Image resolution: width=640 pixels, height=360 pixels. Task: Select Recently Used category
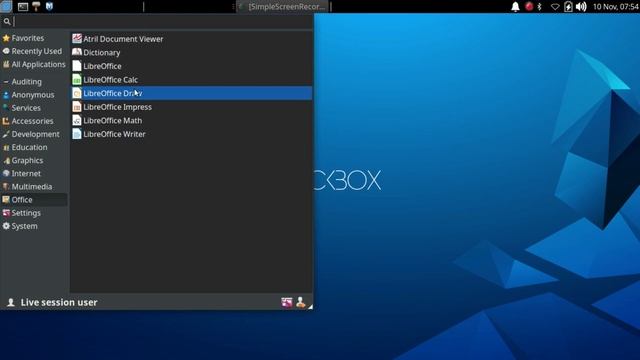(x=32, y=51)
